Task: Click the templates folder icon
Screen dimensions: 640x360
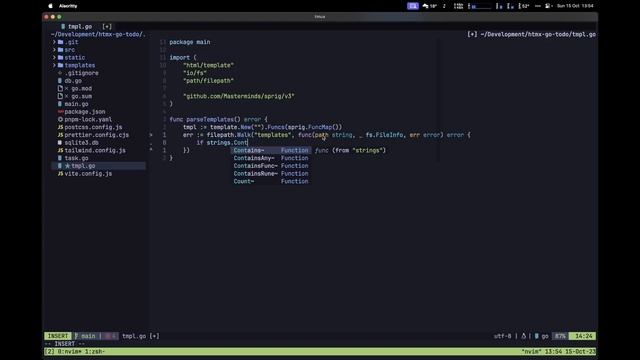Action: pos(60,65)
